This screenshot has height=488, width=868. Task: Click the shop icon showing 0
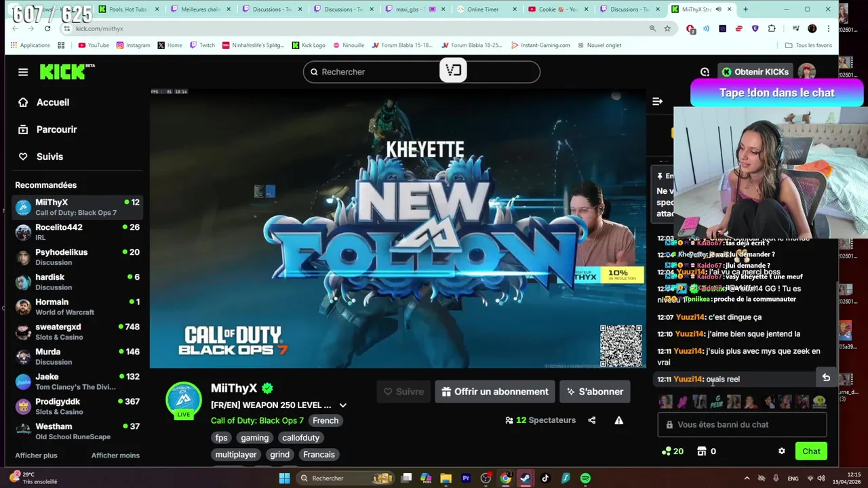pyautogui.click(x=706, y=451)
